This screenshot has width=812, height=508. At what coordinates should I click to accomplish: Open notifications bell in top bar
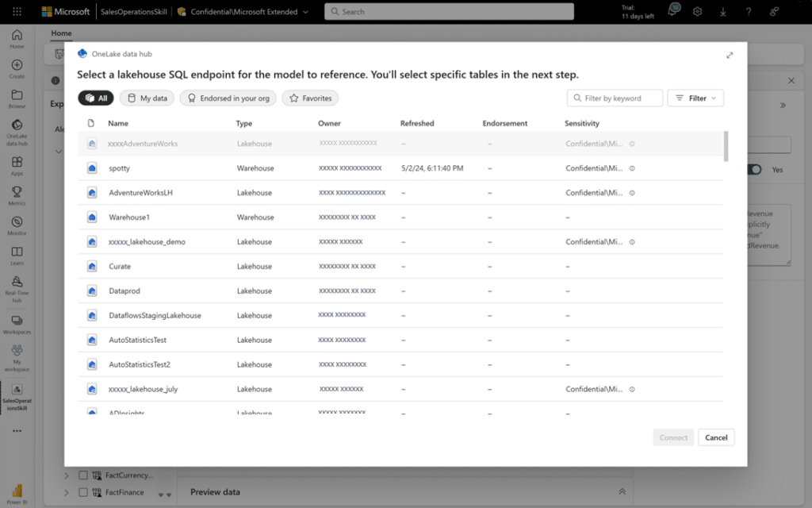click(672, 11)
